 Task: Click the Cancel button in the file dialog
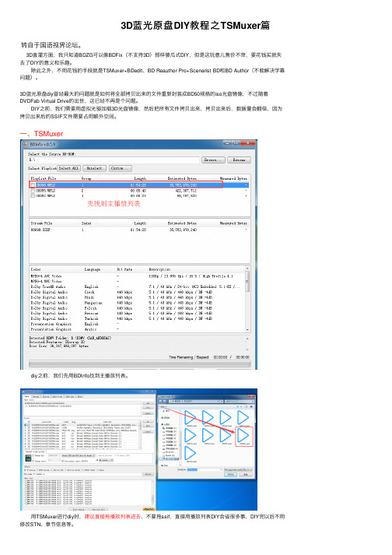(246, 475)
